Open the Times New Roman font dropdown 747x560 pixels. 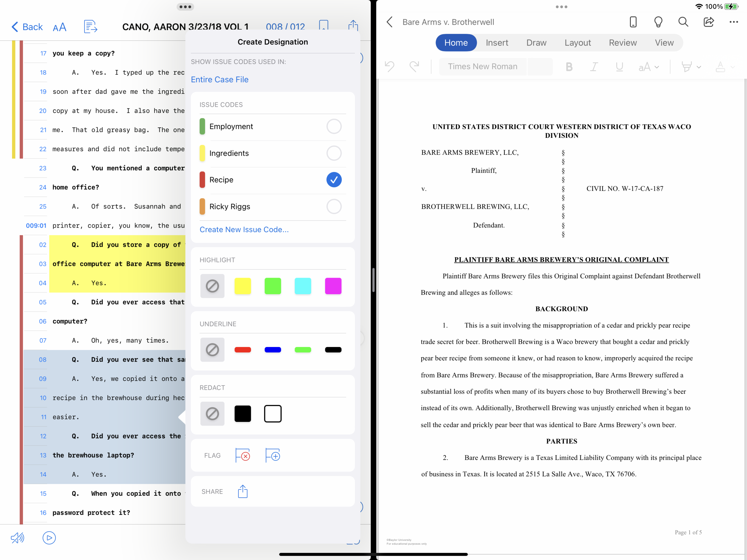click(483, 67)
